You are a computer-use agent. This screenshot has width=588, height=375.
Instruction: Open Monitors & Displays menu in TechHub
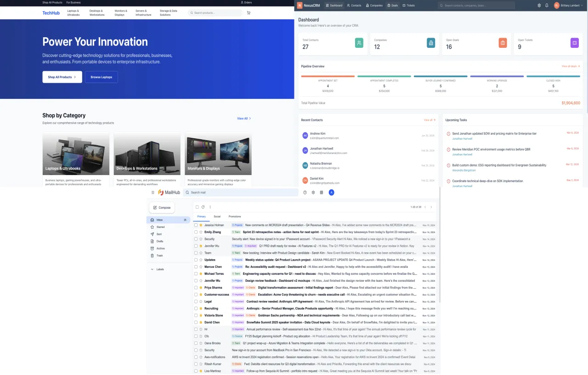pos(121,13)
